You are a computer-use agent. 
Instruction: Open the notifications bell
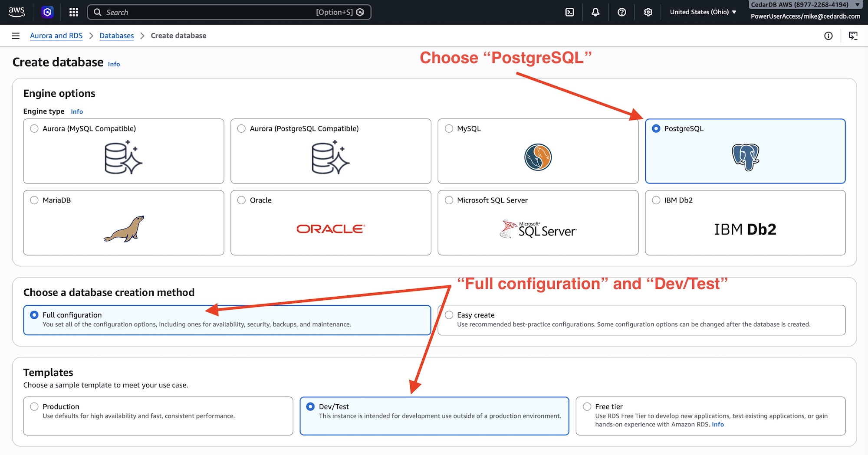click(595, 12)
